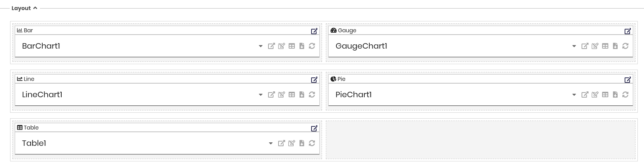
Task: Click the pencil edit icon for PieChart1
Action: 595,94
